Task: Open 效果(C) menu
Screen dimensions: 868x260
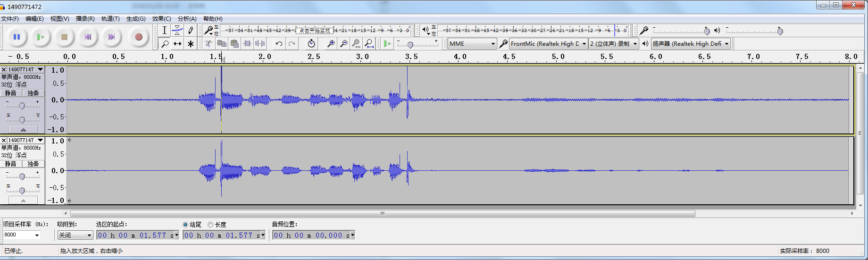Action: 162,19
